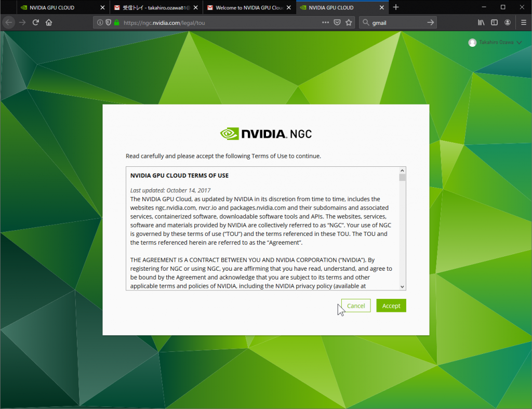The height and width of the screenshot is (409, 532).
Task: Click the search box containing gmail
Action: click(x=397, y=22)
